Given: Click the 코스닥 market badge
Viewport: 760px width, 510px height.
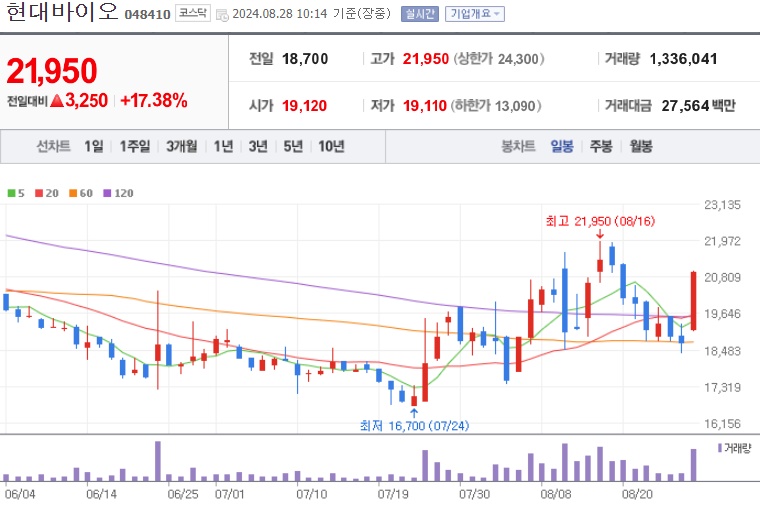Looking at the screenshot, I should (x=192, y=13).
